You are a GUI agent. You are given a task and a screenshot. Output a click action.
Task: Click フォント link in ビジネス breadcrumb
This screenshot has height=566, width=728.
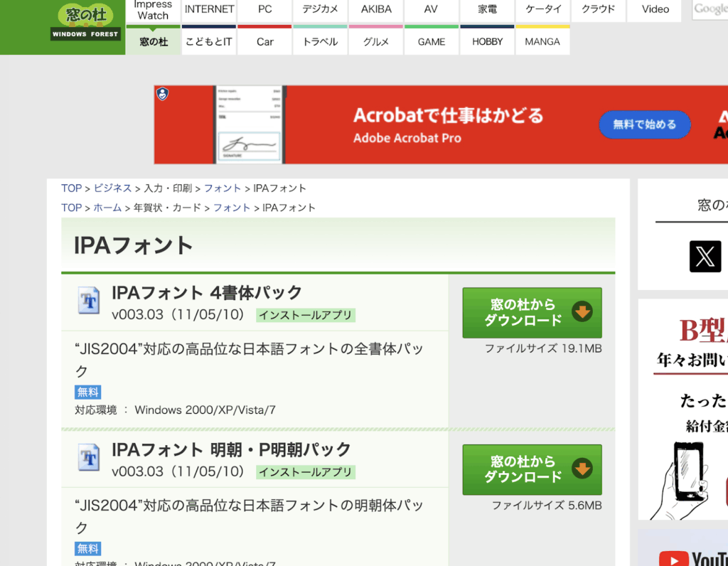(x=223, y=188)
